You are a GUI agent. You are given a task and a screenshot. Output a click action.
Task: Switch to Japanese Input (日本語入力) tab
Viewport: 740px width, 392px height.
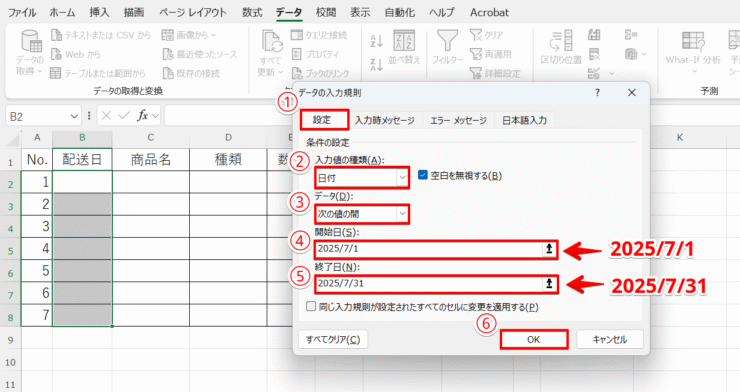(x=524, y=120)
